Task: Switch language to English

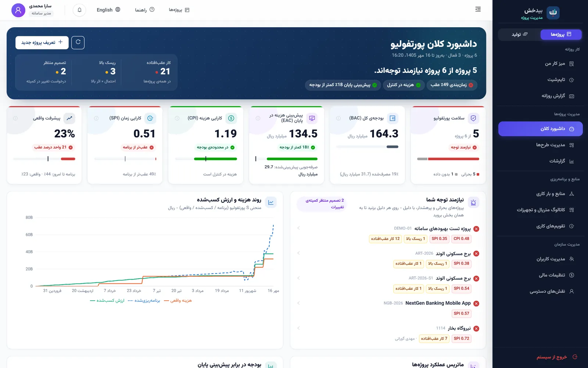Action: point(108,10)
